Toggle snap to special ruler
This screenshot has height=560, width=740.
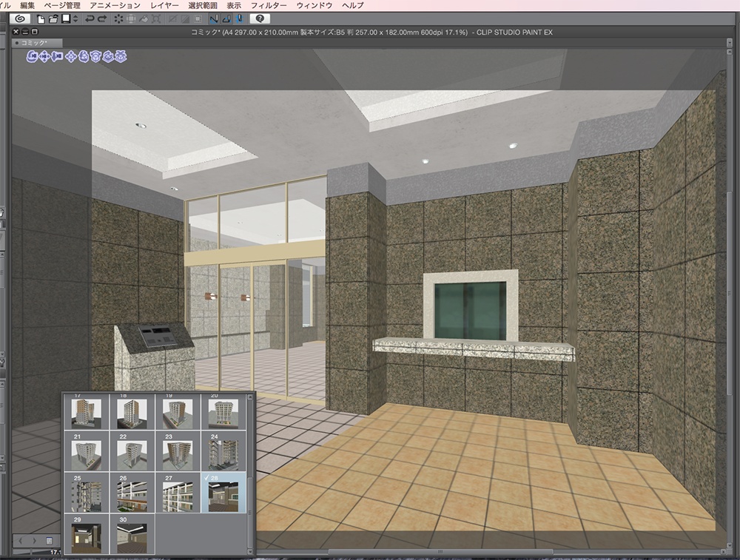pyautogui.click(x=226, y=19)
